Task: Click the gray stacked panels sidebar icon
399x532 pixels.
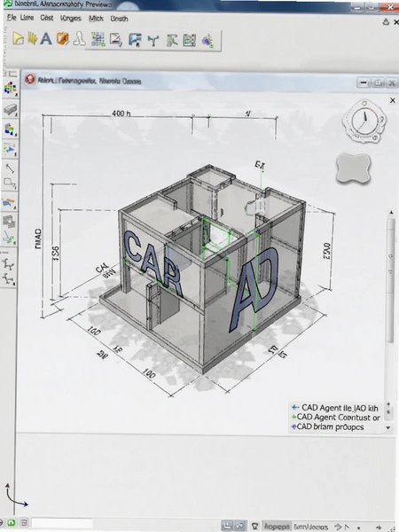Action: [x=9, y=221]
